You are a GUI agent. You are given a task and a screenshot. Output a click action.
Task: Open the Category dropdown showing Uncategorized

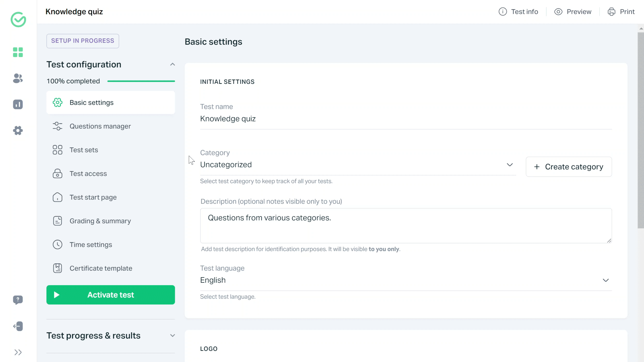358,165
